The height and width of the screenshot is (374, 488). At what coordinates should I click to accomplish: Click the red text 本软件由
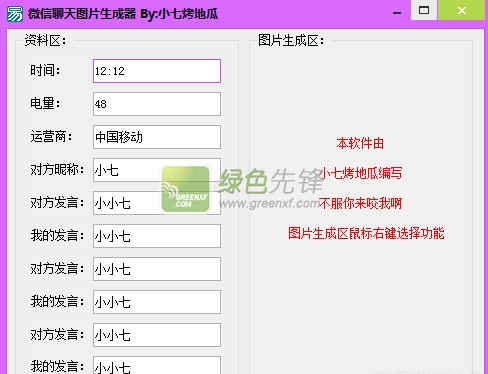[x=360, y=143]
